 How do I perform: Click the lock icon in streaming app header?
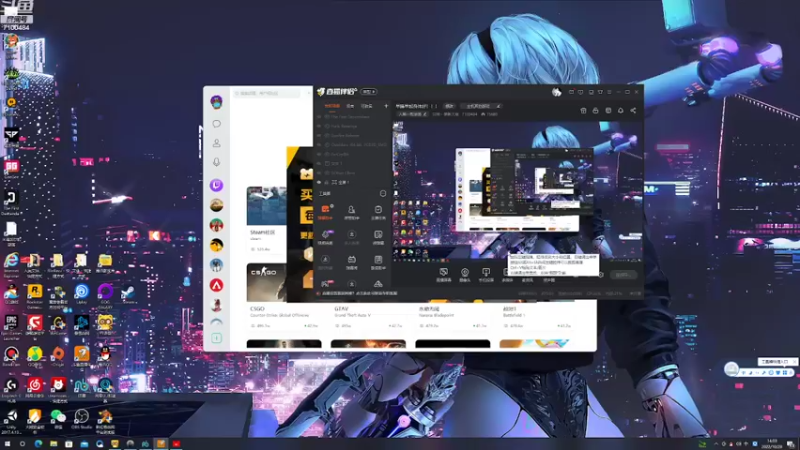click(x=595, y=110)
